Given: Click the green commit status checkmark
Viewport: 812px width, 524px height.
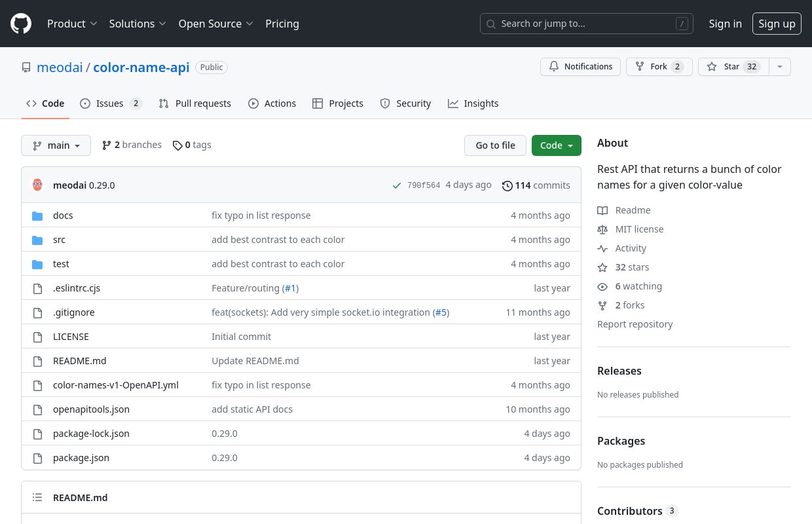Looking at the screenshot, I should (x=396, y=185).
